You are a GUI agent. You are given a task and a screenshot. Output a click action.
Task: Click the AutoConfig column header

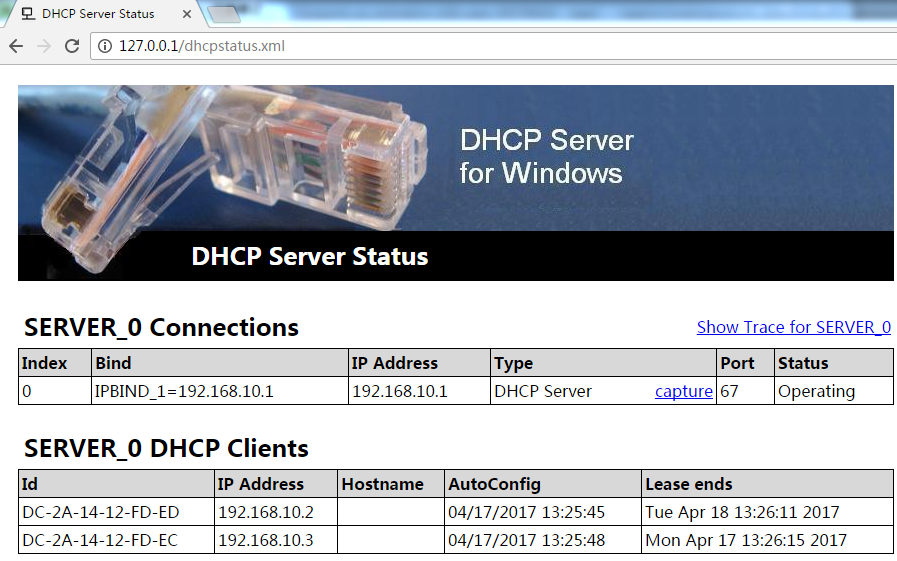543,484
